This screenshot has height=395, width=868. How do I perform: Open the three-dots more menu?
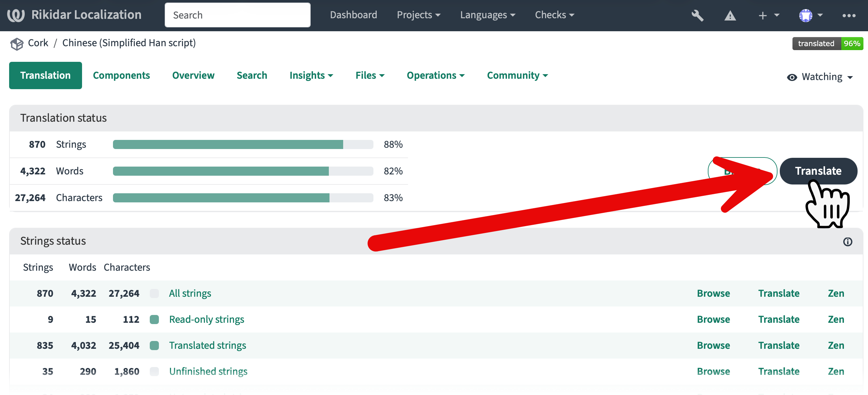point(848,16)
